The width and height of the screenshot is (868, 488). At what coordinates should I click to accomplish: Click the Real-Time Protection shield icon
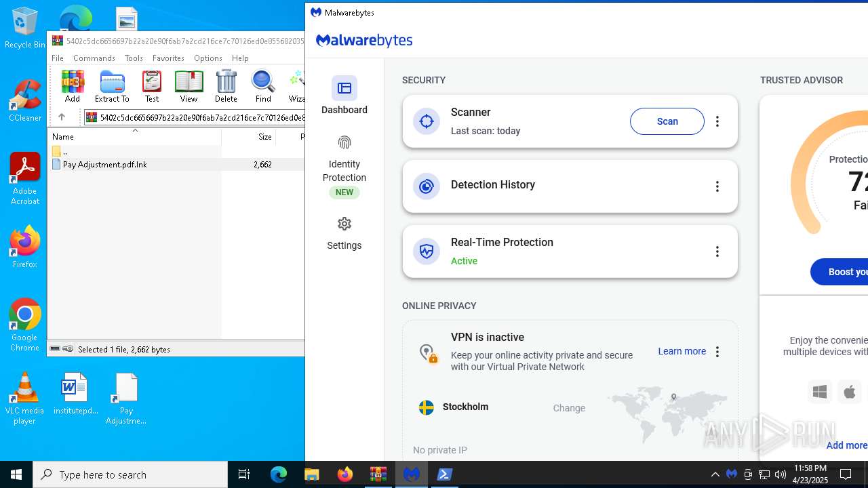point(427,251)
